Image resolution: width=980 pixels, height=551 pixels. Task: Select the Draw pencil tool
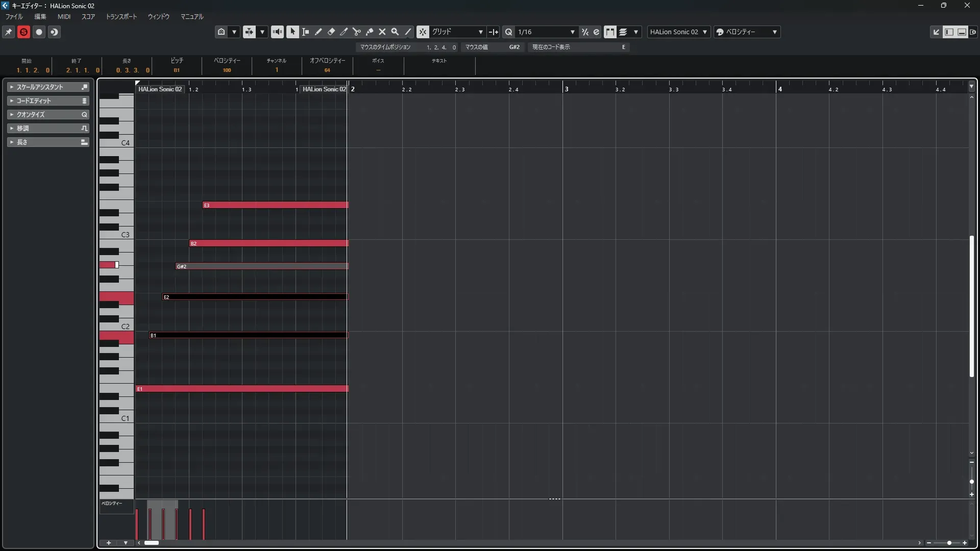click(318, 32)
